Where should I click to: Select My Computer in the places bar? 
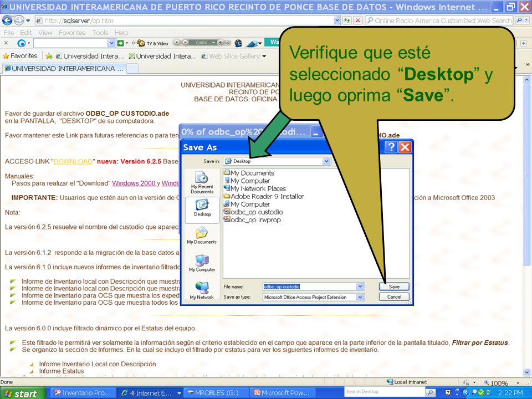[202, 263]
